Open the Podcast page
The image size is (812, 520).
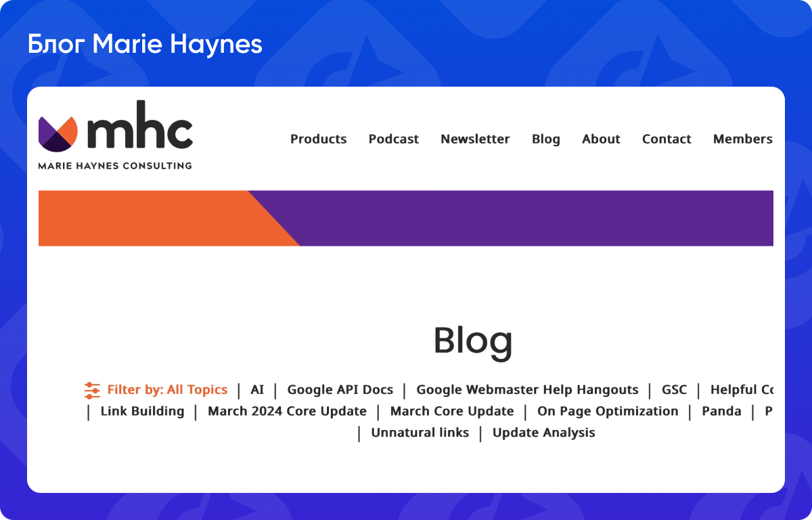coord(394,139)
